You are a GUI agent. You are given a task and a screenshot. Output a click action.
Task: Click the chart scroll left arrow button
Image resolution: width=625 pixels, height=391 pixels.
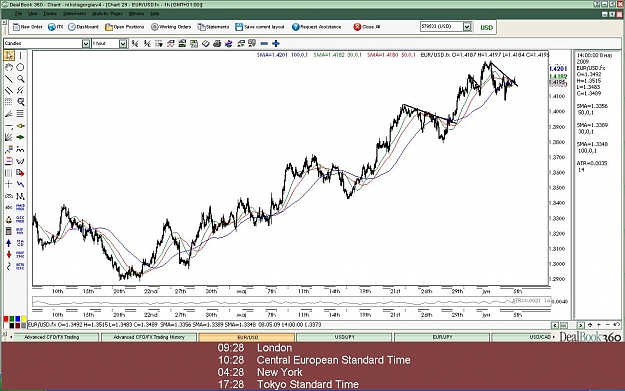(554, 325)
